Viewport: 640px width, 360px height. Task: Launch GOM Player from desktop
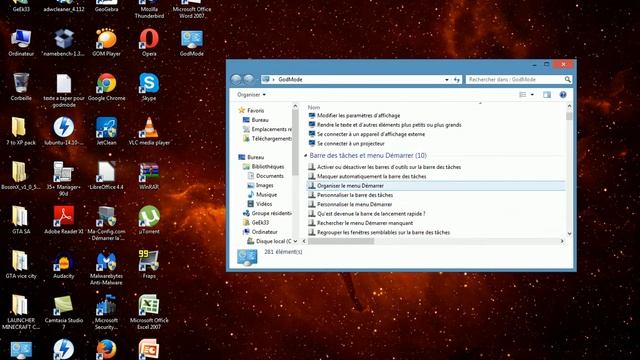pos(107,42)
